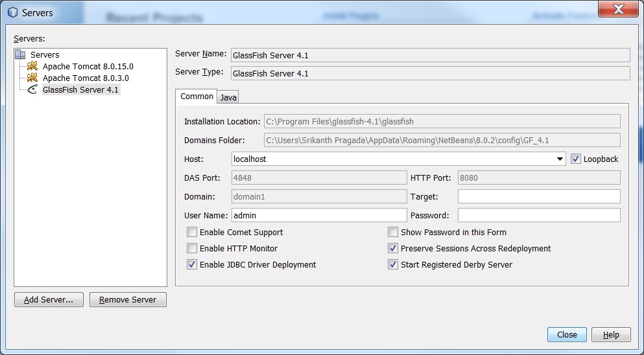Uncheck Enable JDBC Driver Deployment
Image resolution: width=644 pixels, height=355 pixels.
pos(192,265)
